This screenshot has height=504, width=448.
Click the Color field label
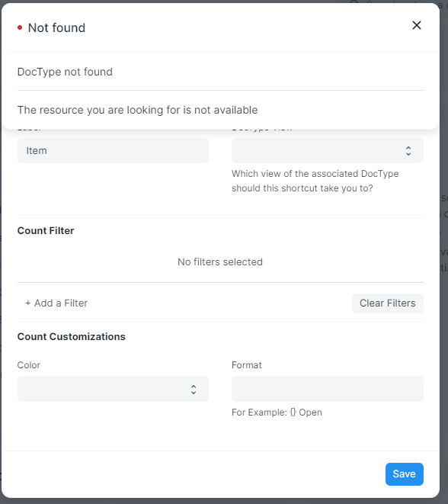point(29,365)
